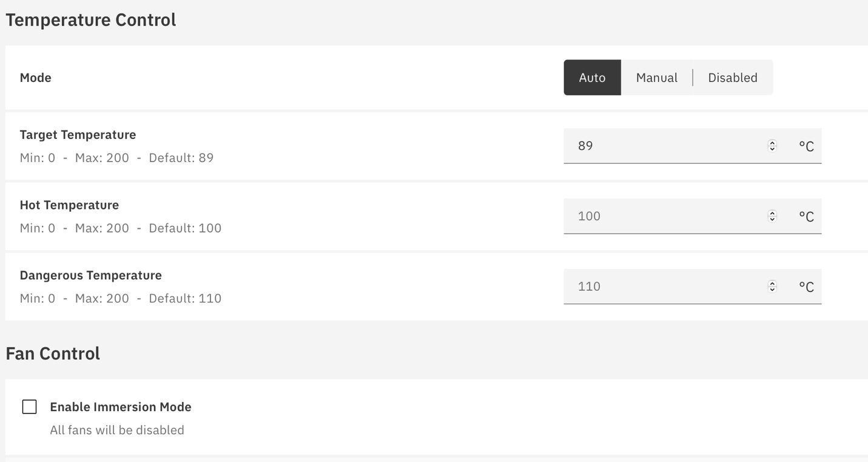Screen dimensions: 868x462
Task: Click the Enable Immersion Mode label text
Action: pyautogui.click(x=121, y=407)
